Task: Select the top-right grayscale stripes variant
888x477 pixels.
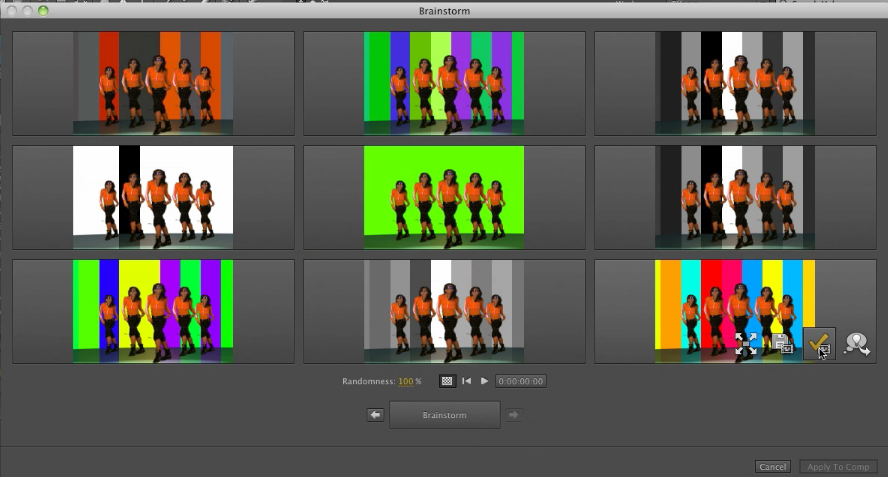Action: (x=735, y=83)
